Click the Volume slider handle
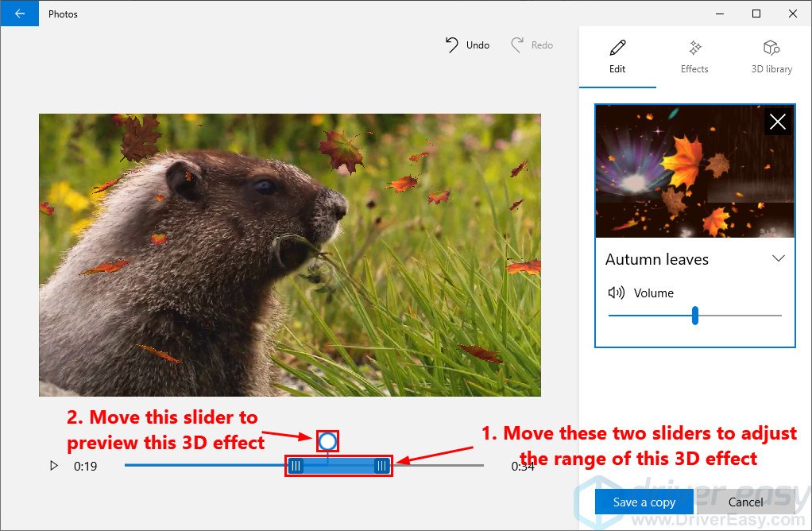 pos(695,315)
